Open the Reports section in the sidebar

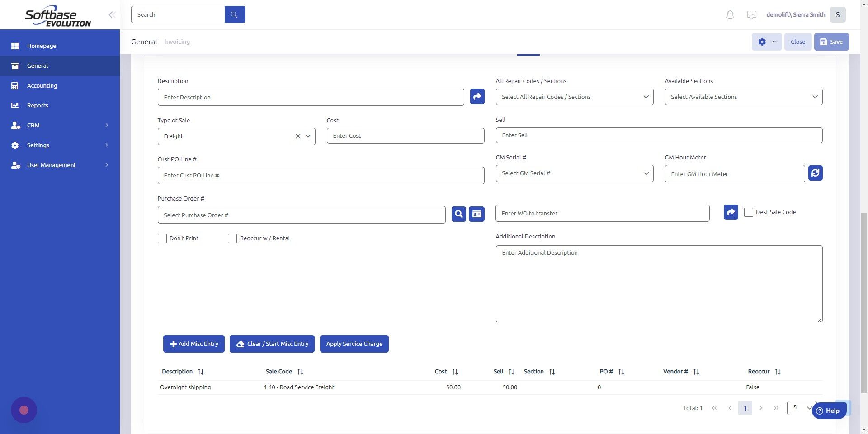click(x=37, y=105)
